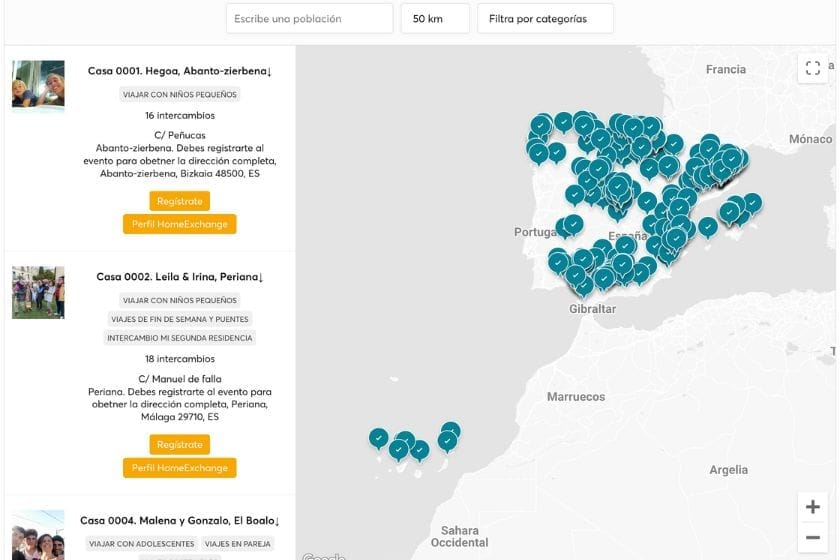The height and width of the screenshot is (560, 840).
Task: Click the Francia map label
Action: pyautogui.click(x=726, y=69)
